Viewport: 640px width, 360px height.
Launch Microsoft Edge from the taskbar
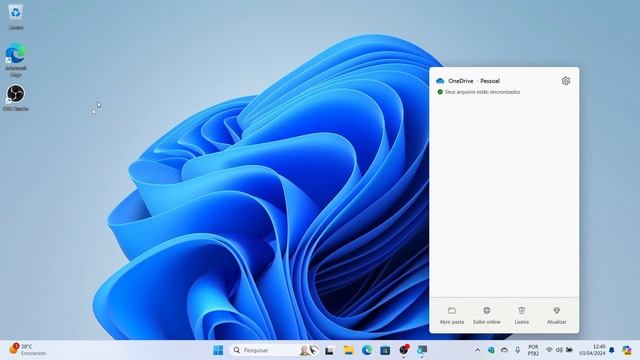(367, 350)
